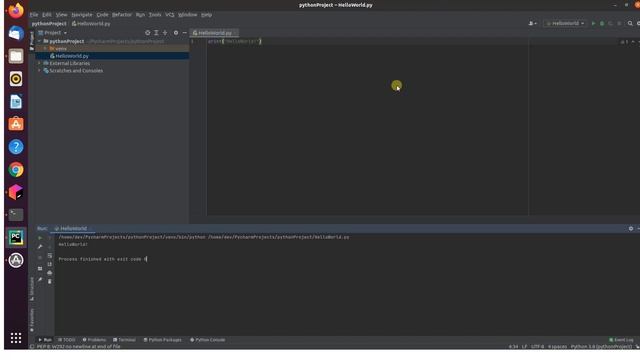This screenshot has height=360, width=640.
Task: Open the Refactor menu
Action: click(122, 15)
